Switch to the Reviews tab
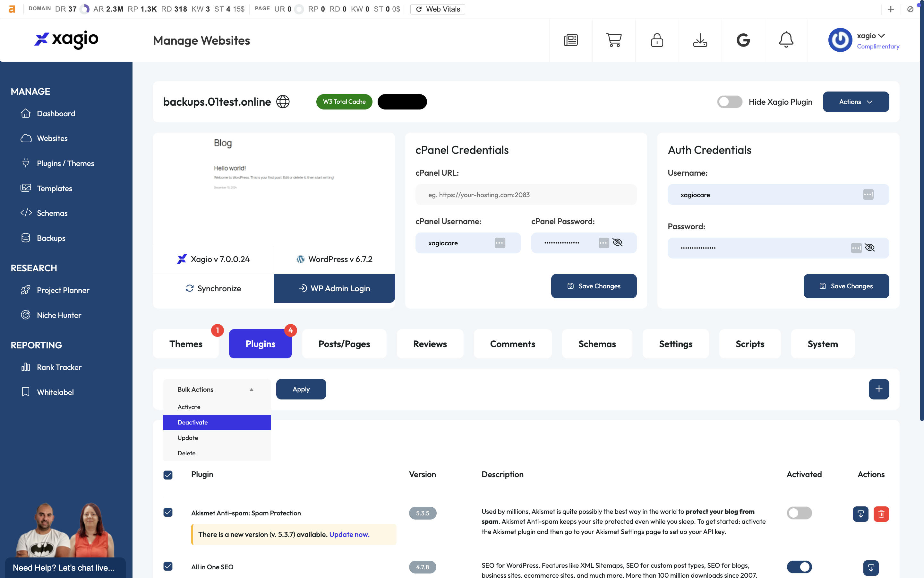This screenshot has height=578, width=924. tap(430, 344)
